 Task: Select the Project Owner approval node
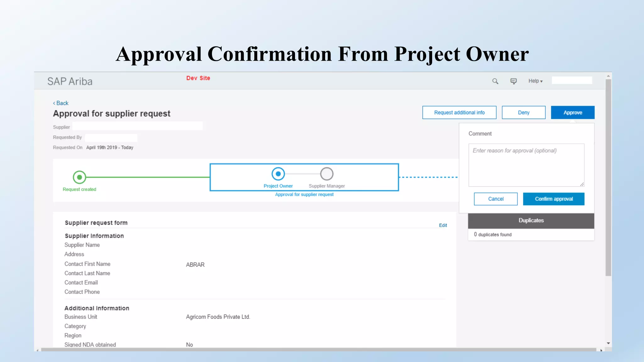[x=278, y=174]
